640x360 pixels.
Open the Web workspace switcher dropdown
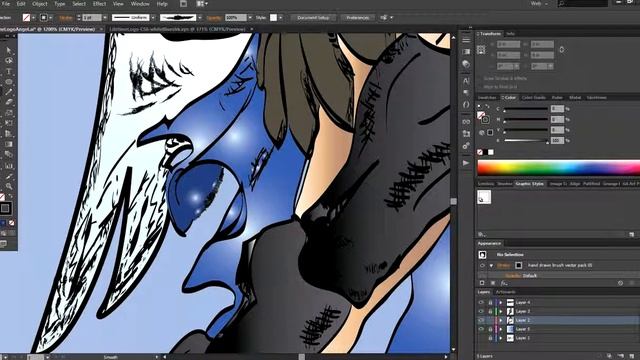click(x=538, y=4)
